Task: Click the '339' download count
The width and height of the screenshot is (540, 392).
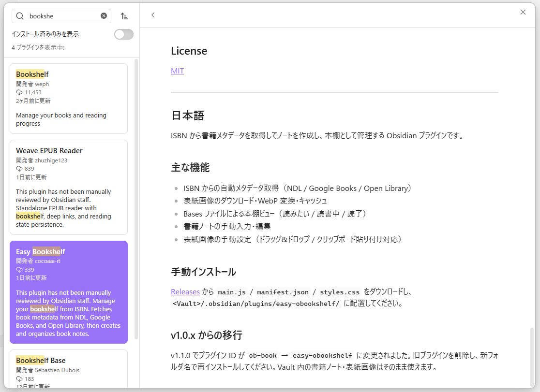Action: 29,270
